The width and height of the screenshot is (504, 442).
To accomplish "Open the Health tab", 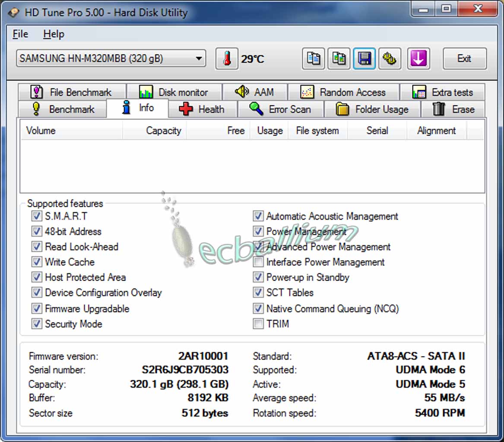I will (x=202, y=109).
